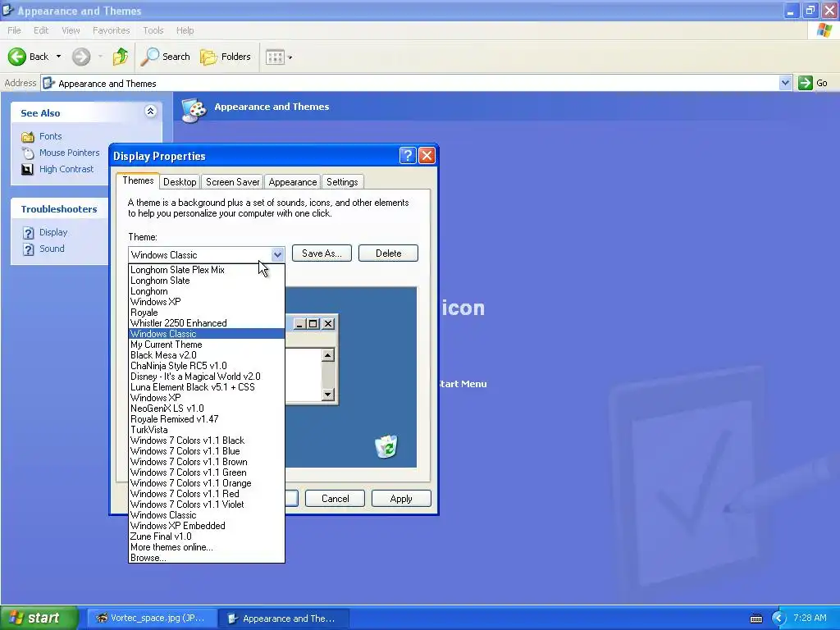Image resolution: width=840 pixels, height=630 pixels.
Task: Open the Edit menu
Action: coord(41,30)
